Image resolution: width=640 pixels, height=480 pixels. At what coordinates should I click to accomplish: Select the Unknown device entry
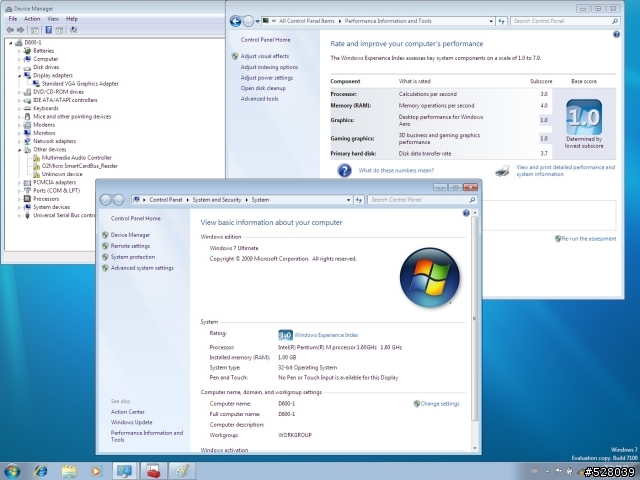[62, 174]
